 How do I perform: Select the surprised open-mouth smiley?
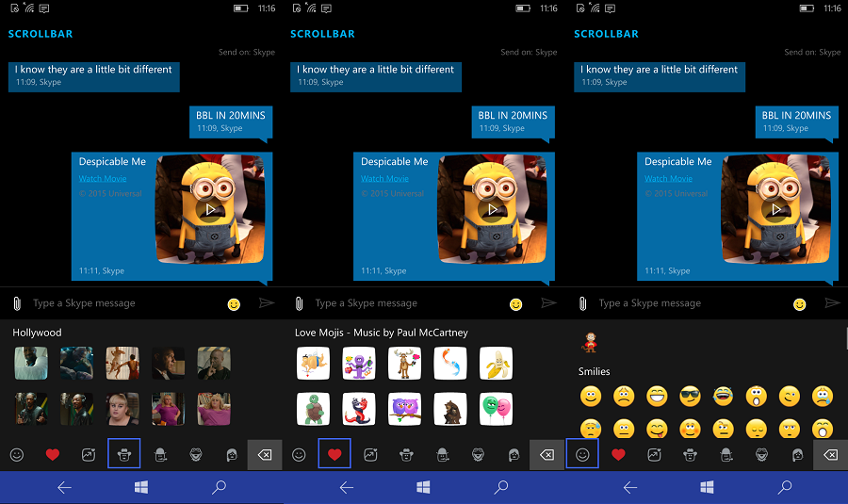tap(756, 397)
